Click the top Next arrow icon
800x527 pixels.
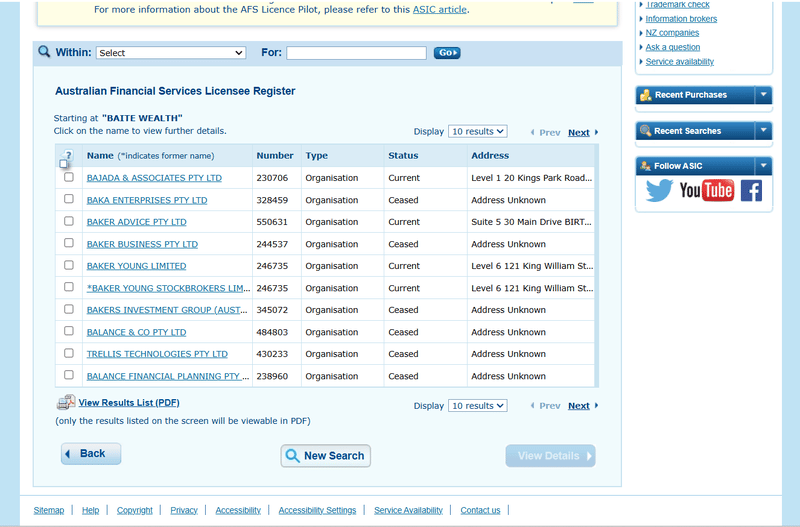coord(596,133)
